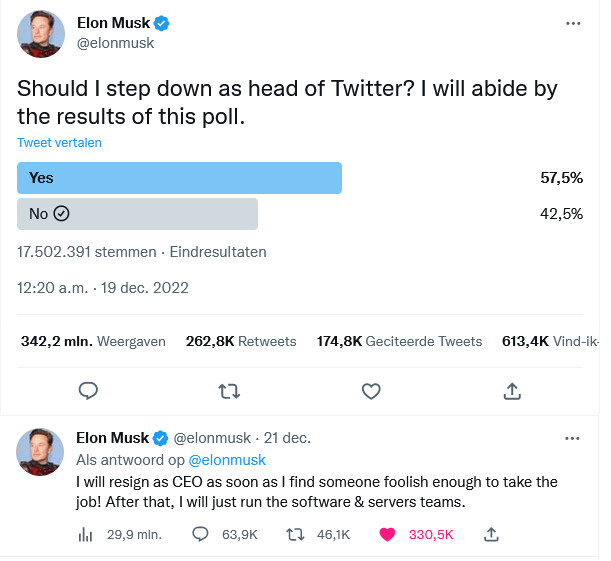The image size is (611, 561).
Task: Open the 174,8K Geciteerde Tweets list
Action: click(x=399, y=341)
